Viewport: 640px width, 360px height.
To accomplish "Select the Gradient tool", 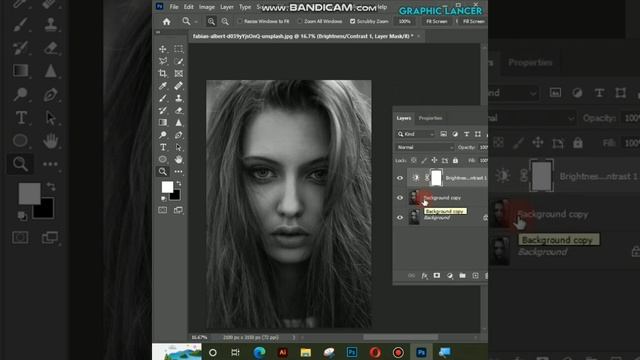I will click(x=162, y=122).
